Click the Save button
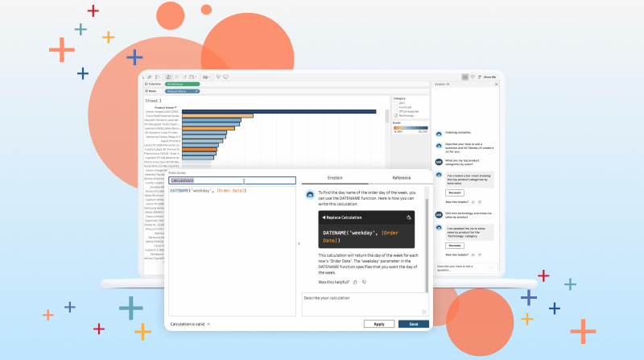 point(413,324)
